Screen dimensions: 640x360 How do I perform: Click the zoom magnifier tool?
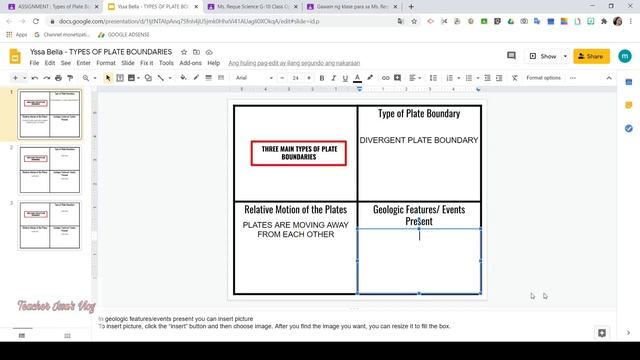coord(86,78)
